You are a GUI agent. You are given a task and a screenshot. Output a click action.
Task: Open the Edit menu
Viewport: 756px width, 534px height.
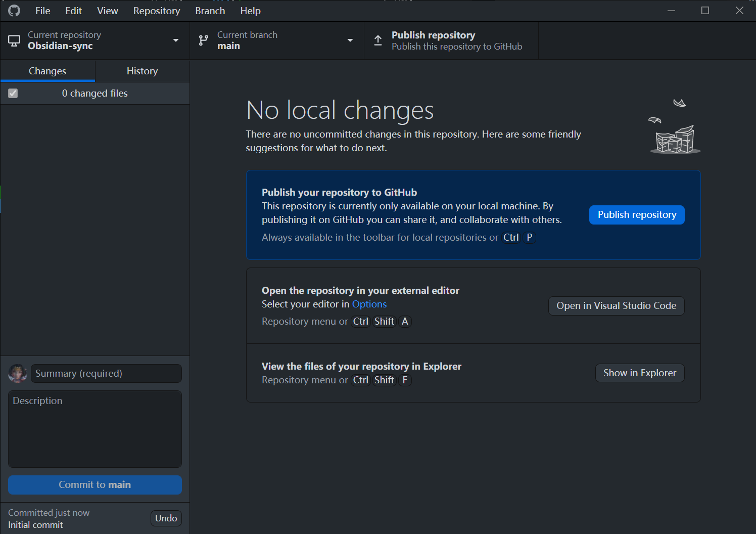coord(74,11)
